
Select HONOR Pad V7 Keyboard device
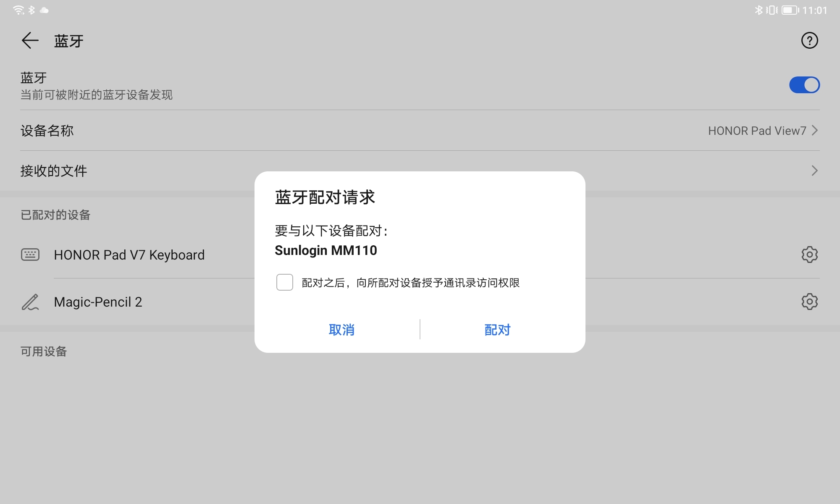tap(129, 255)
